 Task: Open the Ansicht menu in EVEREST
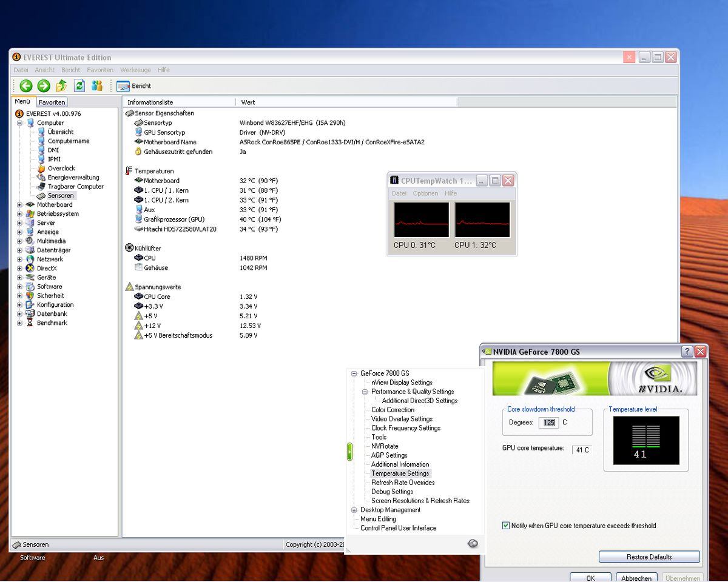coord(45,70)
